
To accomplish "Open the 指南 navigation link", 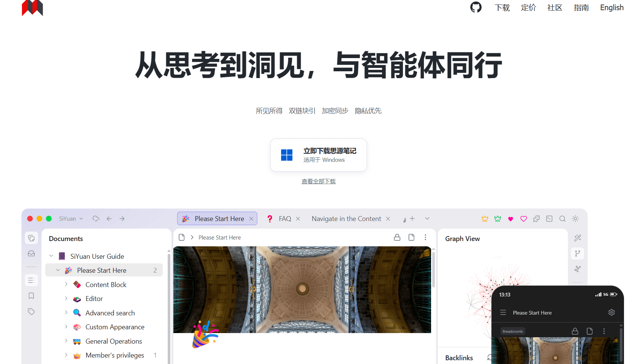I will 581,8.
